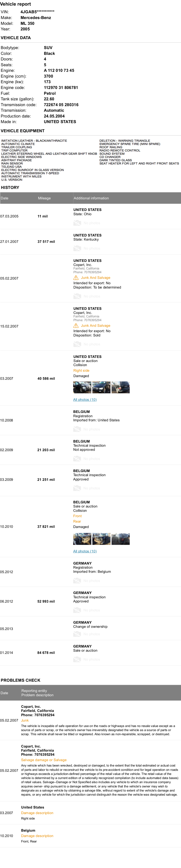
Task: Click Mileage column header in History table
Action: 44,198
